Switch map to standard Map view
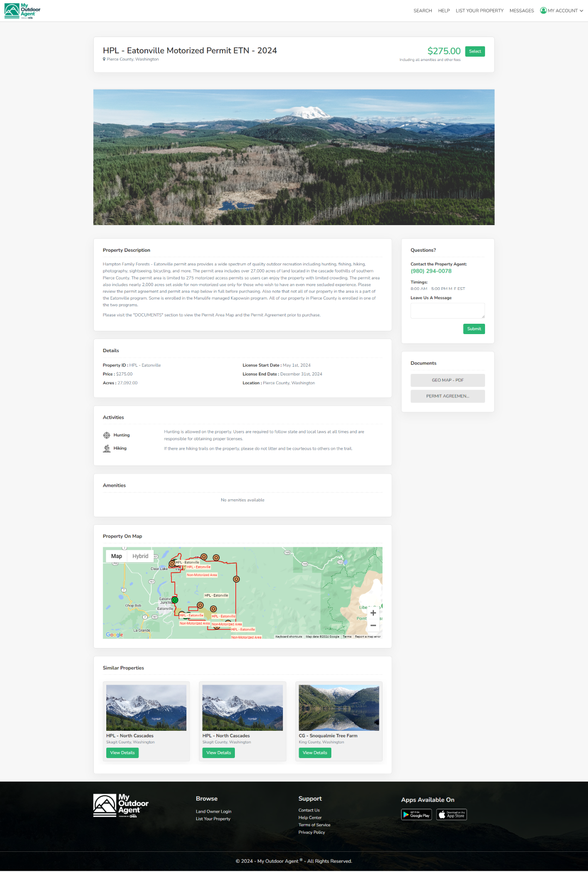Image resolution: width=588 pixels, height=872 pixels. 117,556
